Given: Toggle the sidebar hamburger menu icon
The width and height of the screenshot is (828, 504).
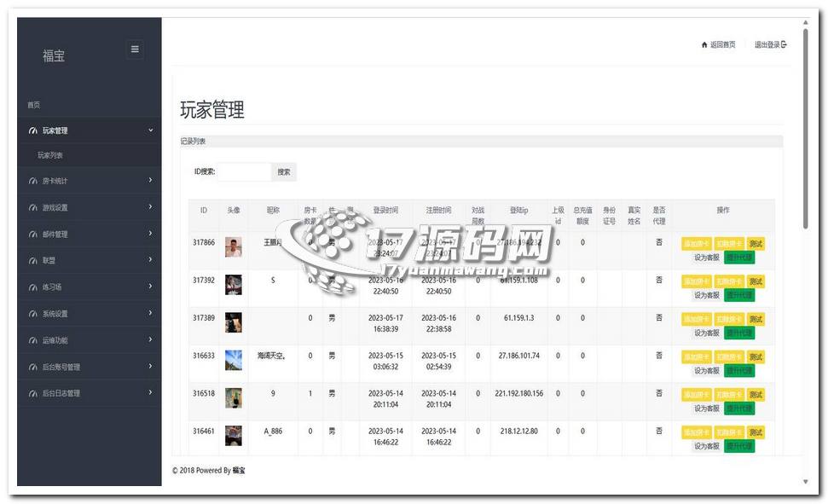Looking at the screenshot, I should point(135,49).
